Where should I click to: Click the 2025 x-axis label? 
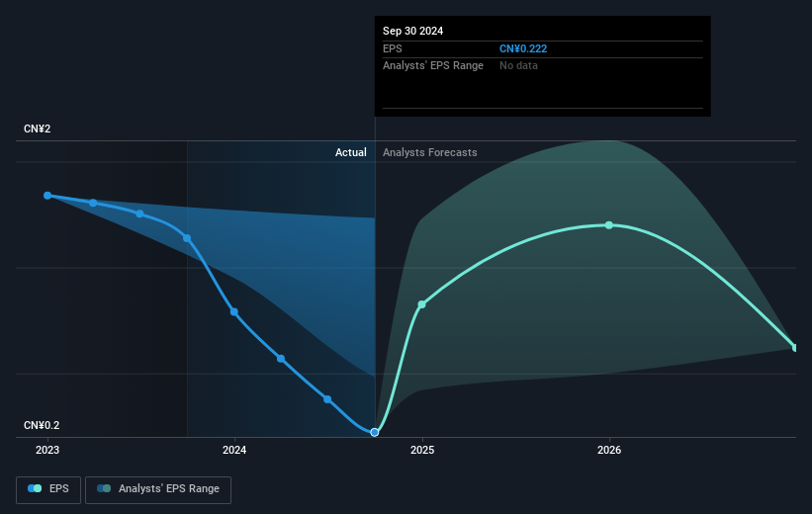pyautogui.click(x=422, y=451)
